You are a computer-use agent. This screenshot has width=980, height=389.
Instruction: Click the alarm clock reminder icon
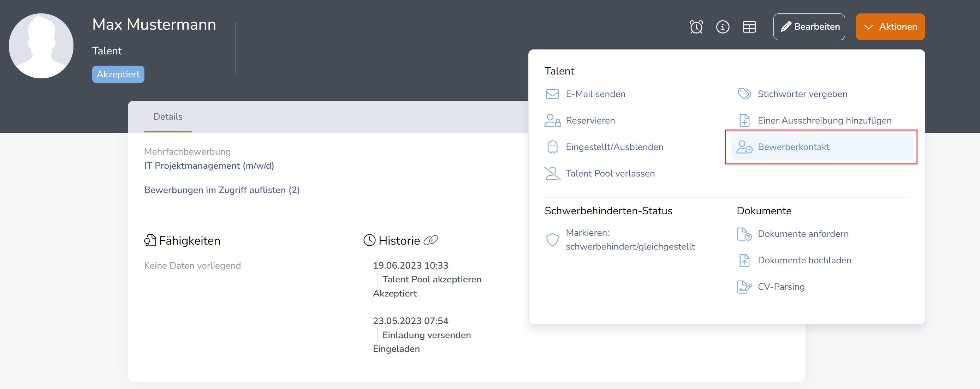[x=696, y=27]
